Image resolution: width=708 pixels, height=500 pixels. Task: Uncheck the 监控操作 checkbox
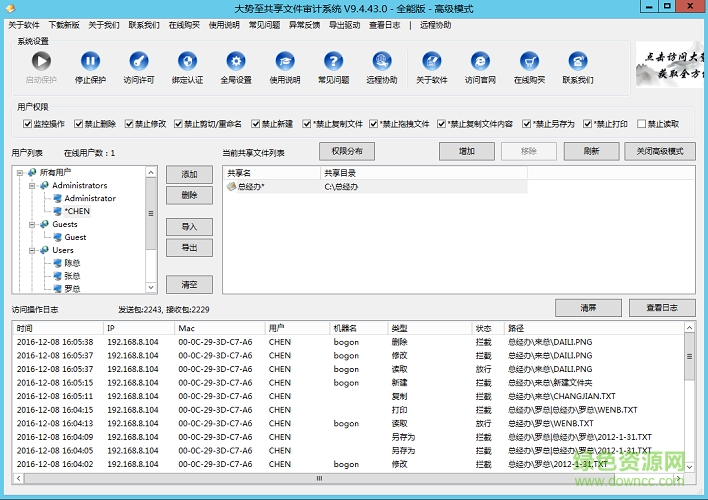point(28,125)
